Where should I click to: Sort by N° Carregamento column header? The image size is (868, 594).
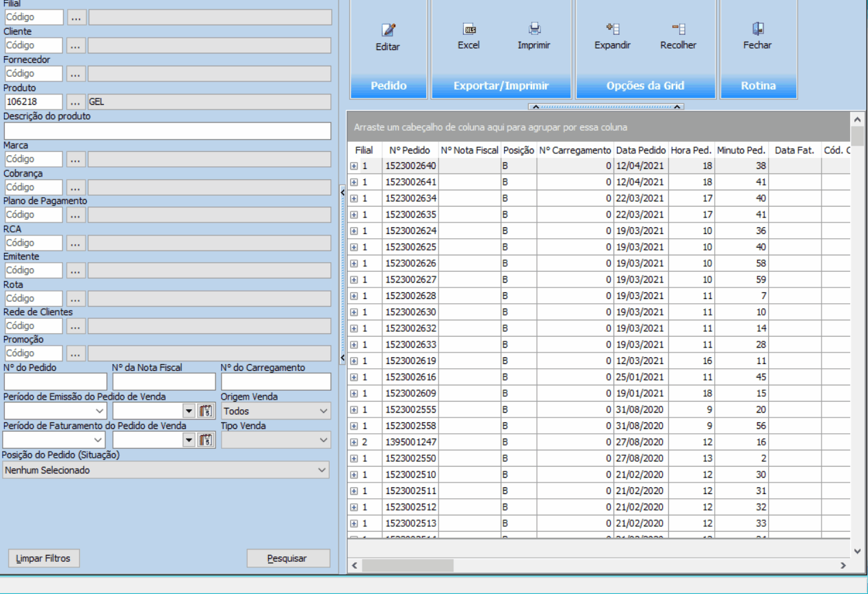point(575,150)
